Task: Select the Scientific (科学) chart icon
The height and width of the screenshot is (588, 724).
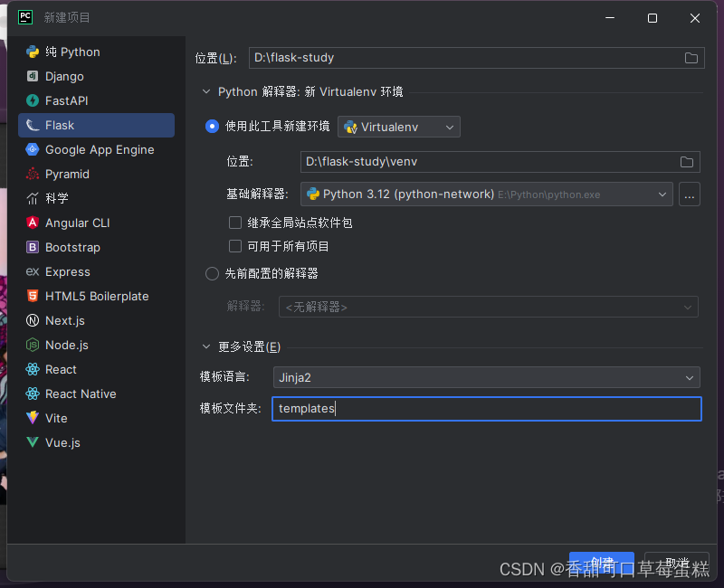Action: [x=33, y=198]
